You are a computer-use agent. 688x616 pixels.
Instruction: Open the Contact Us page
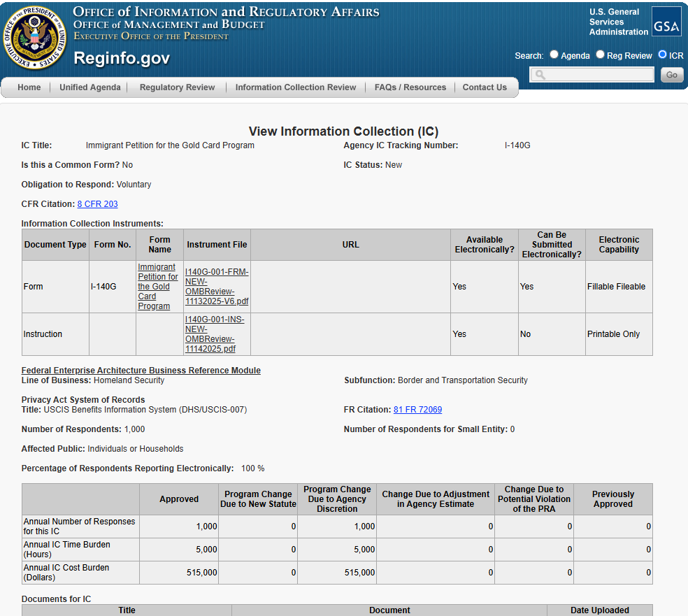(485, 87)
